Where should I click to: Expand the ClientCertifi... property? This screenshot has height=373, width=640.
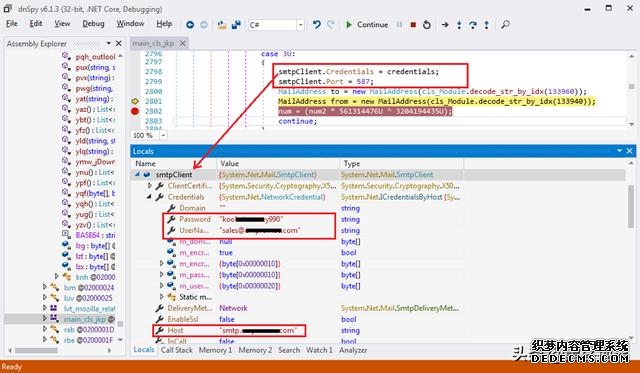click(x=150, y=186)
